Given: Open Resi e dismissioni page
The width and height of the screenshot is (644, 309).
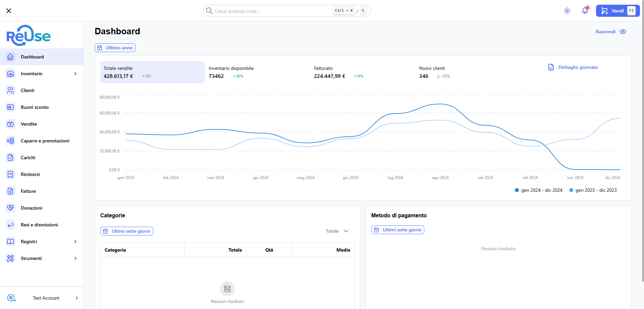Looking at the screenshot, I should pos(39,225).
